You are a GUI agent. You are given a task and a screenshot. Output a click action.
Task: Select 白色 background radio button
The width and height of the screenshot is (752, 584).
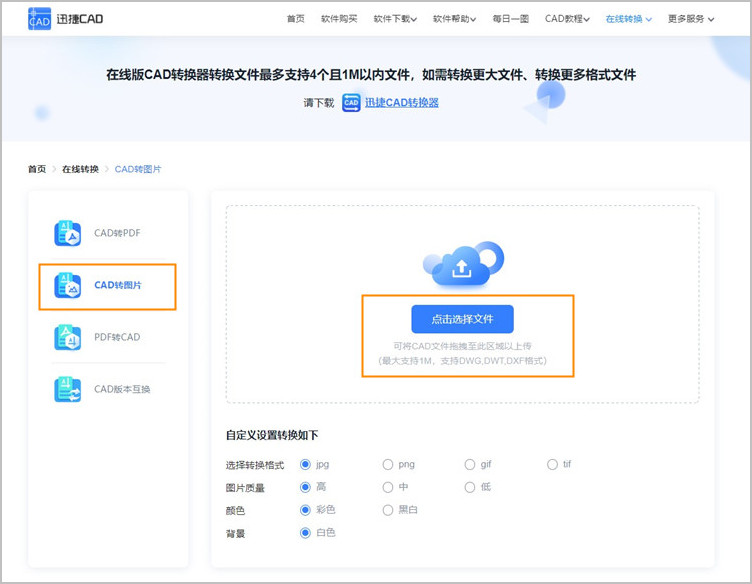pyautogui.click(x=306, y=533)
